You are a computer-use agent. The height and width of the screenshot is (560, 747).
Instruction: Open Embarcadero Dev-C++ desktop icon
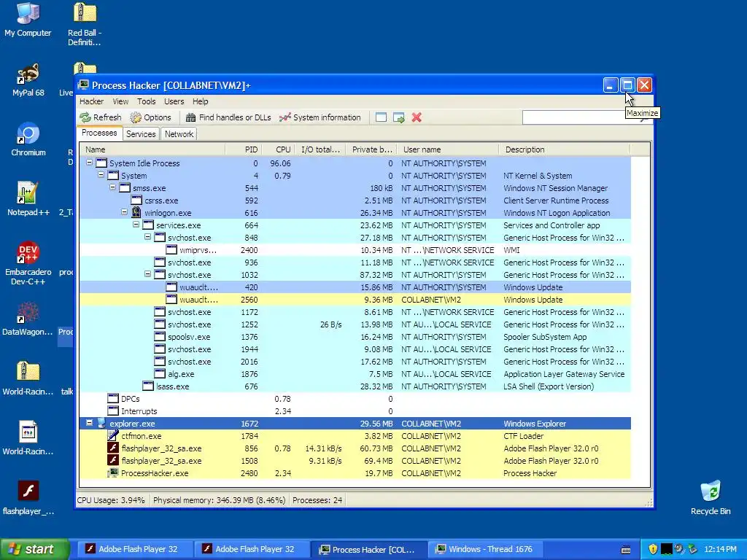[28, 264]
